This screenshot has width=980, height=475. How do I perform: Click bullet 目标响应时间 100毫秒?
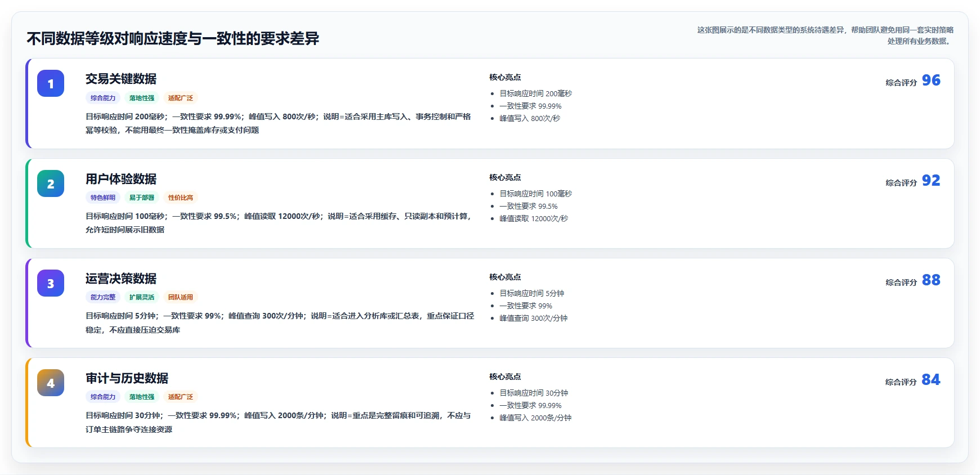pyautogui.click(x=536, y=194)
